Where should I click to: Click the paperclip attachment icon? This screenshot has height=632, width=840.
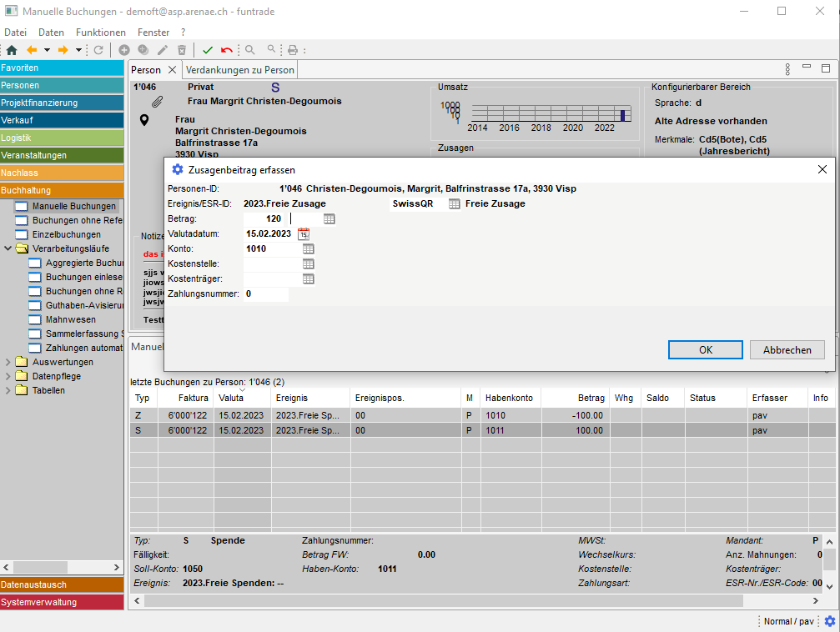click(x=156, y=102)
